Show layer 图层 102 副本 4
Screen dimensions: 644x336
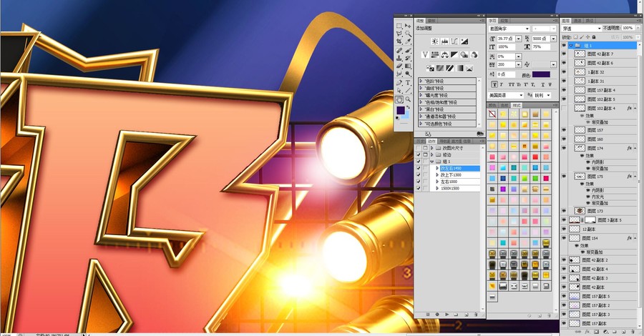(564, 108)
